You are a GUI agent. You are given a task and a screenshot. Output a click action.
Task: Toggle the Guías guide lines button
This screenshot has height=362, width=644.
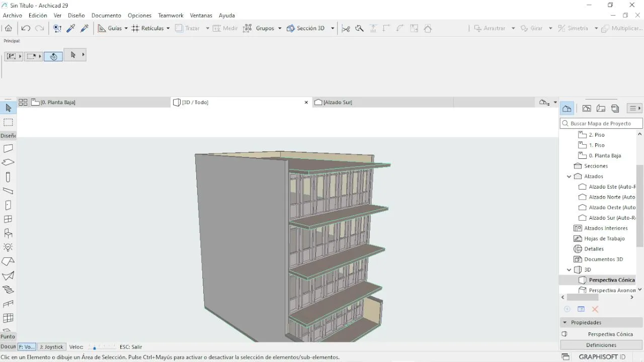click(110, 28)
